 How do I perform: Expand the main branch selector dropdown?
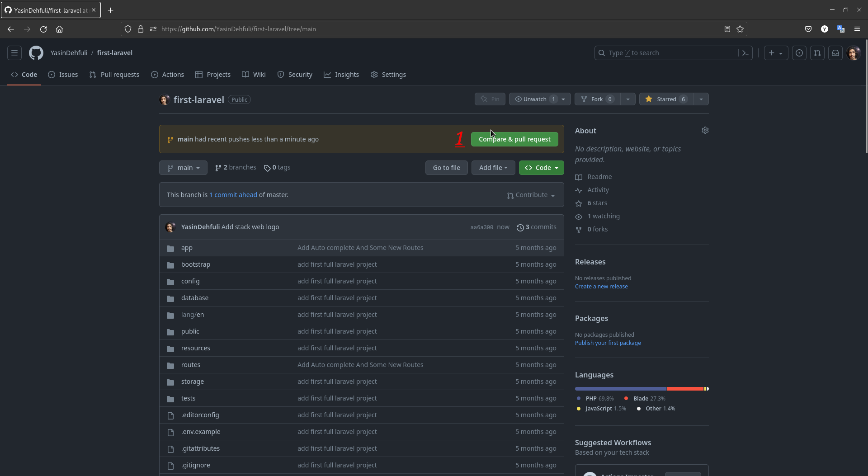pyautogui.click(x=183, y=168)
